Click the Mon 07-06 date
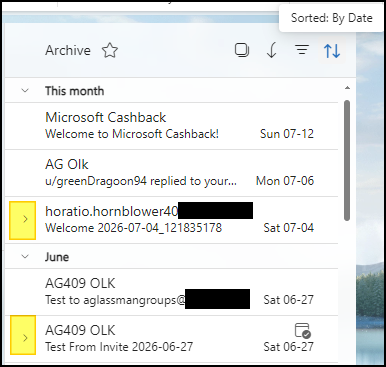This screenshot has height=367, width=386. 285,181
